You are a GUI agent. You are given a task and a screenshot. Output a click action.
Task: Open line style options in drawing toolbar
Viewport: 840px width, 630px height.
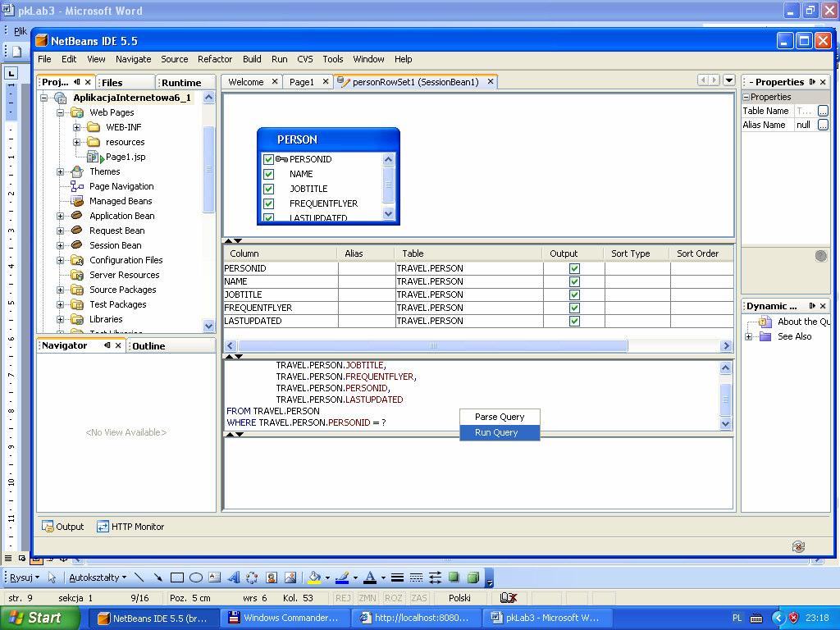point(397,577)
